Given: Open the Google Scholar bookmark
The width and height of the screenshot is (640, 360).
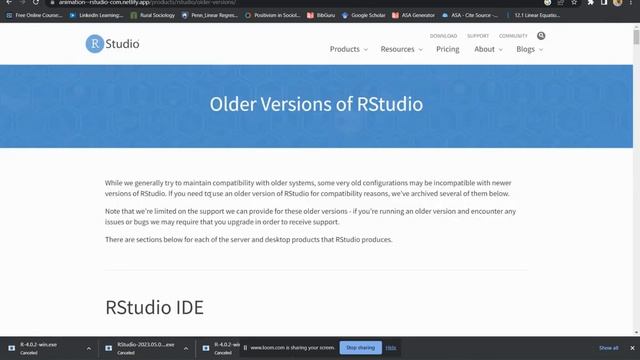Looking at the screenshot, I should [364, 15].
